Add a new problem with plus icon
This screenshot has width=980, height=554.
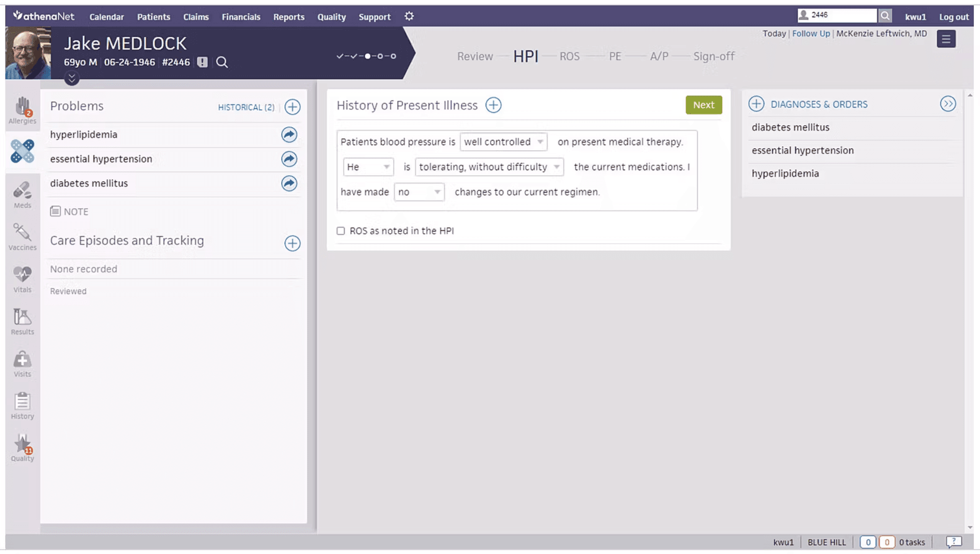(292, 107)
